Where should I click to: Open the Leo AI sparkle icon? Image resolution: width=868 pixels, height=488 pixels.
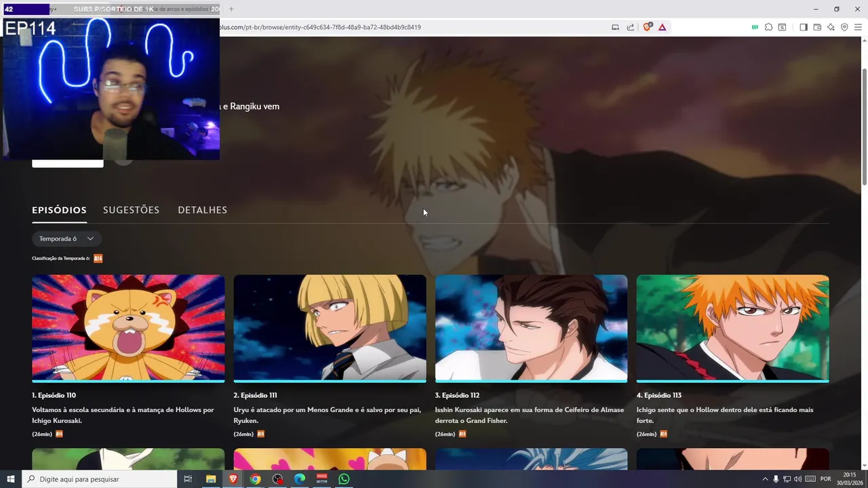(831, 27)
